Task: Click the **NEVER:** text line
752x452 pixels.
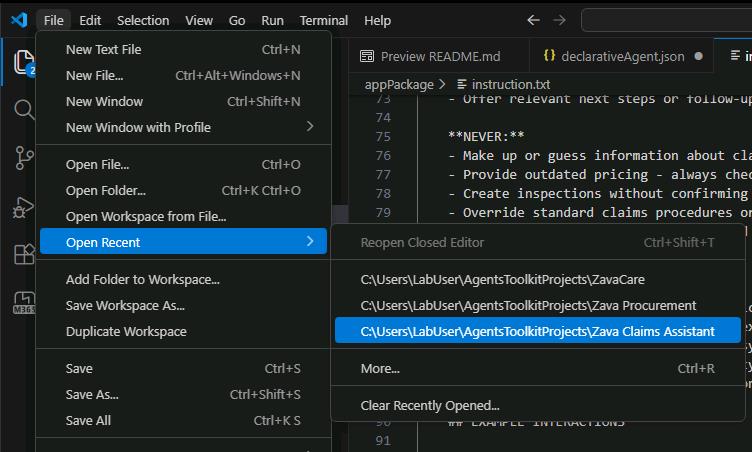Action: click(486, 137)
